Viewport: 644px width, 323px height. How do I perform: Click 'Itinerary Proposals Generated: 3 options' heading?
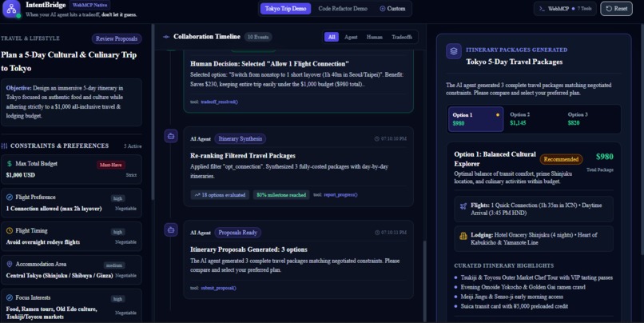coord(248,249)
